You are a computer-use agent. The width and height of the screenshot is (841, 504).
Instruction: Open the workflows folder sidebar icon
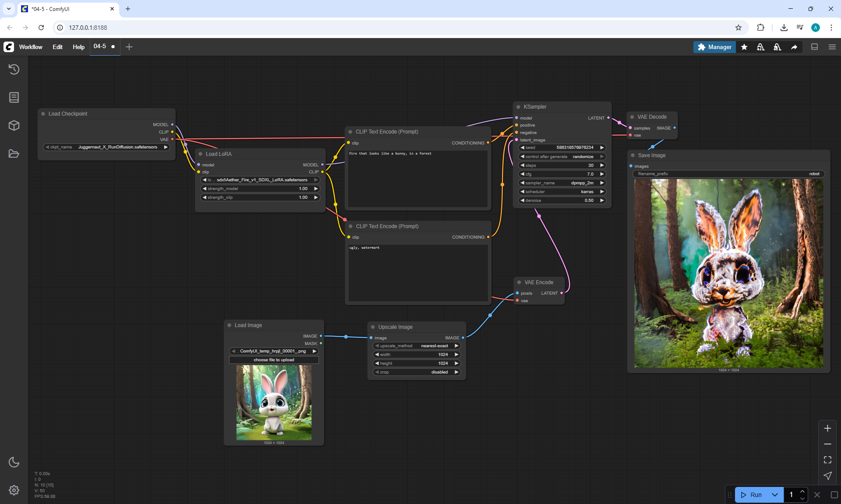14,154
